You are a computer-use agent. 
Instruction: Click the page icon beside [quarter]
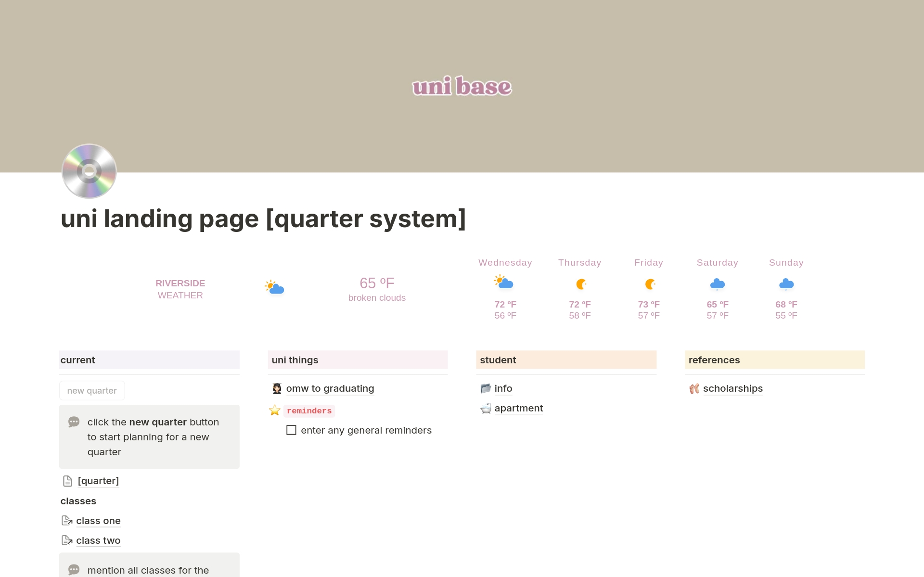(68, 481)
